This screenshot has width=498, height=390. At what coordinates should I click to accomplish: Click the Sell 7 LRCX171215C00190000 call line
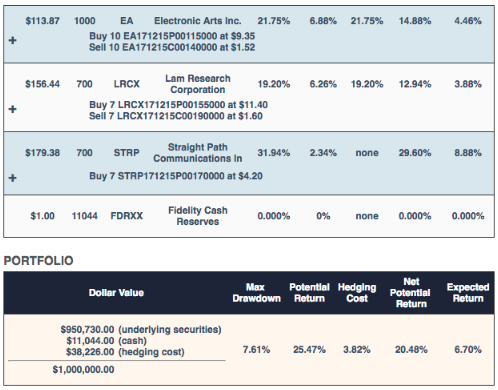176,116
